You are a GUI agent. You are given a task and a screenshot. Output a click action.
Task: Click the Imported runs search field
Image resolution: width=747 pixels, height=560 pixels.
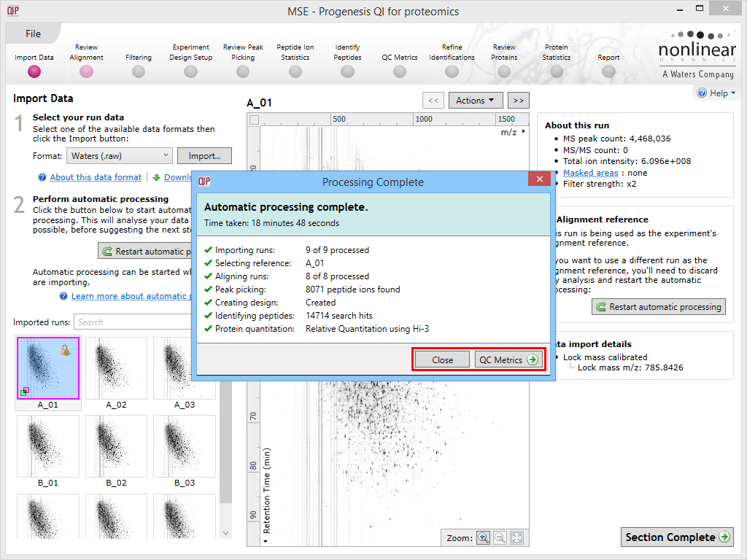pos(133,322)
